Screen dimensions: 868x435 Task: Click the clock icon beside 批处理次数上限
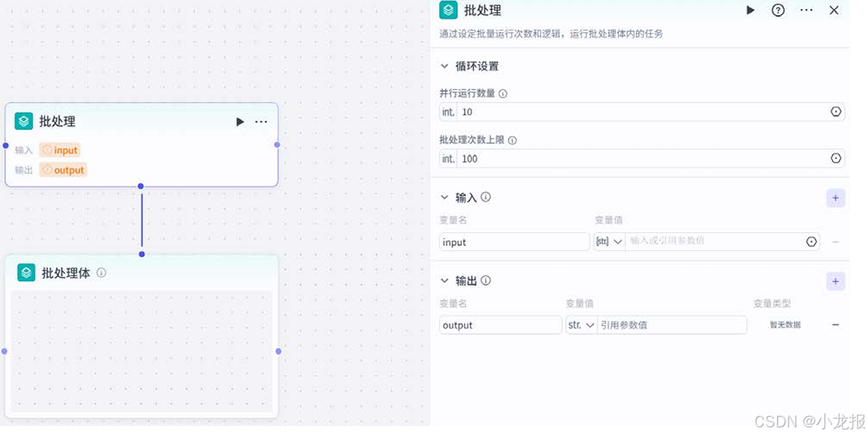click(835, 158)
